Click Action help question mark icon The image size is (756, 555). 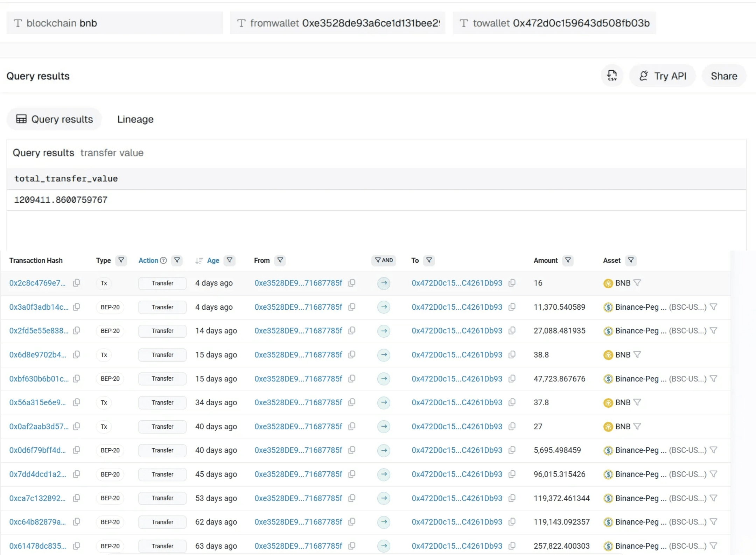coord(163,260)
